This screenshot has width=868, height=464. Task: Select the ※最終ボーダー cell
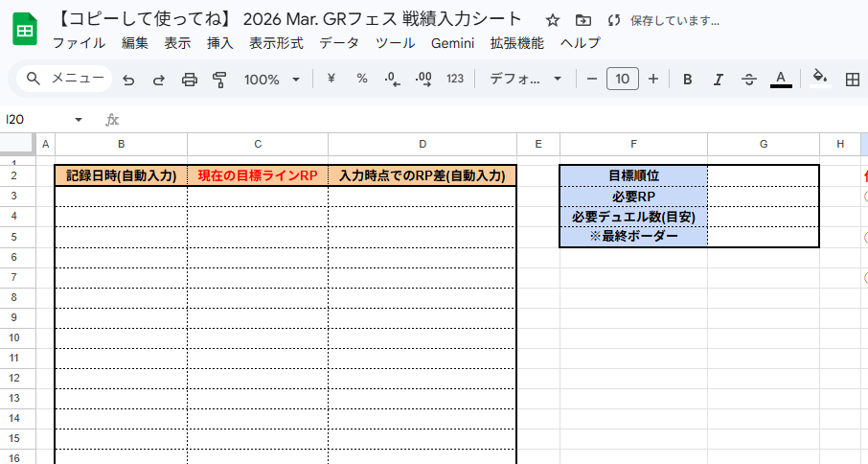click(x=633, y=237)
